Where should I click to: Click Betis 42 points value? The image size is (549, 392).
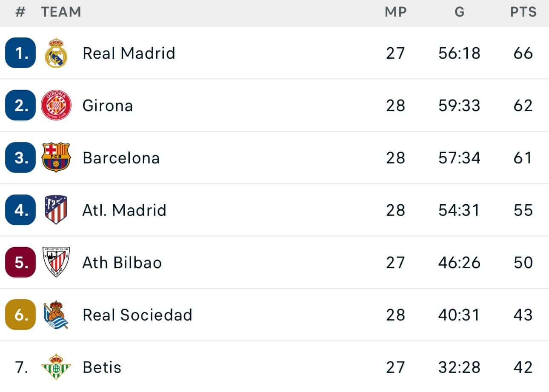tap(523, 367)
